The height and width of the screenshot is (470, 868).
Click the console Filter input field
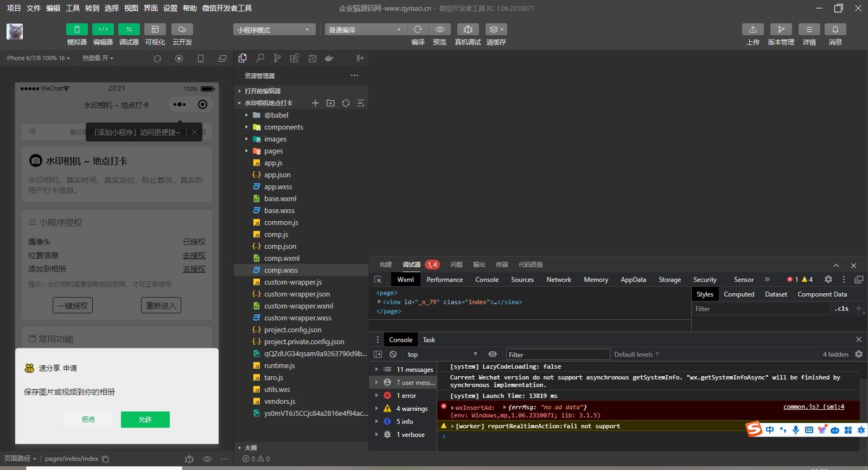coord(557,355)
